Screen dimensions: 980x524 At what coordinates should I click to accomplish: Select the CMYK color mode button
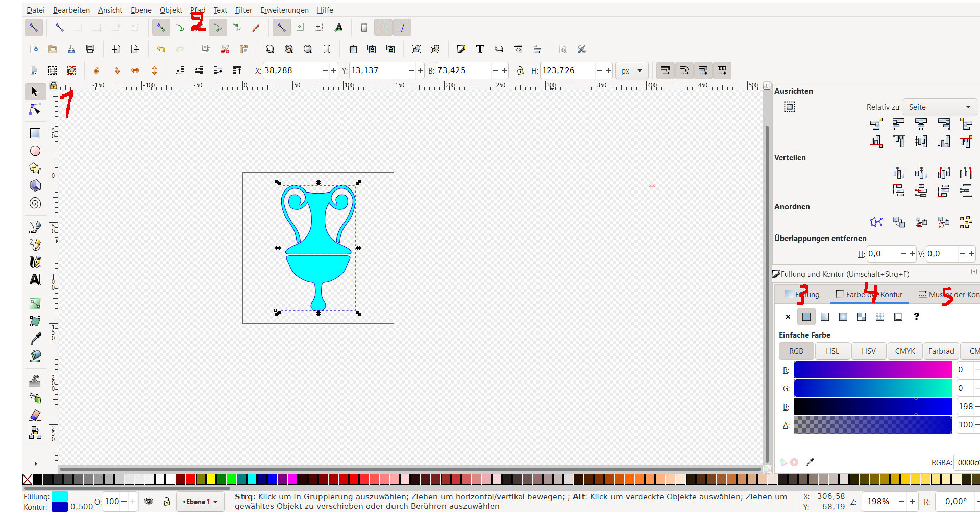[x=905, y=351]
